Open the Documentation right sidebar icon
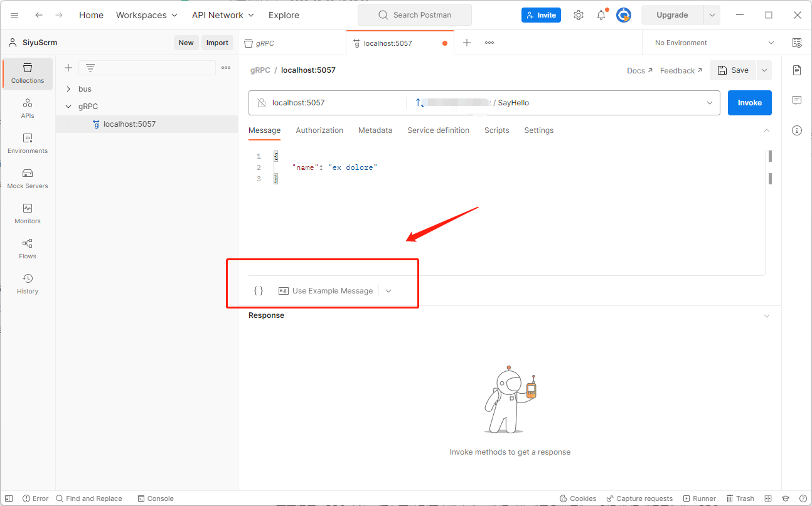 pos(797,70)
